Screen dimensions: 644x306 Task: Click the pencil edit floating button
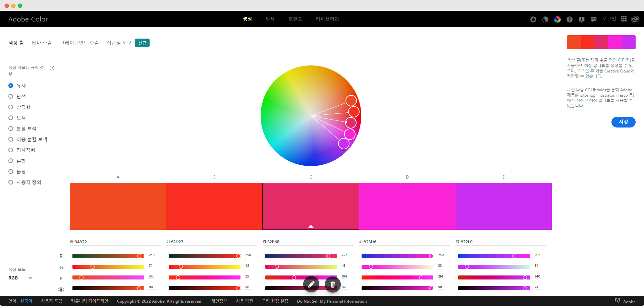click(311, 285)
